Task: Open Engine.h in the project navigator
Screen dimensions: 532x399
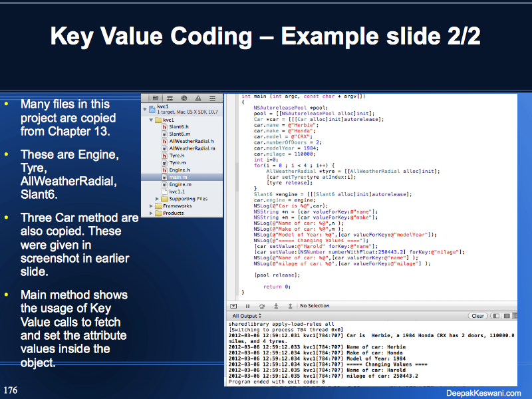Action: (180, 170)
